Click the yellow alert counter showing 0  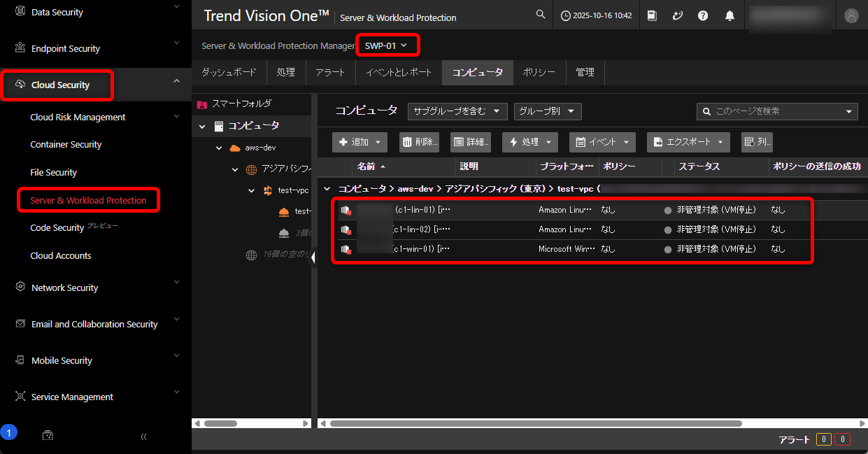[x=825, y=440]
